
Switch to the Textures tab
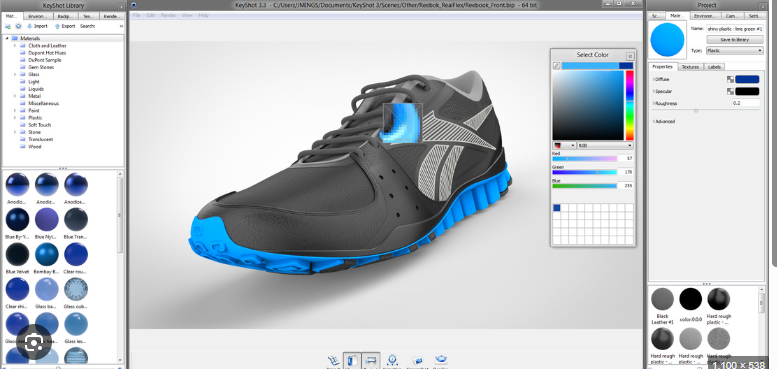(690, 67)
